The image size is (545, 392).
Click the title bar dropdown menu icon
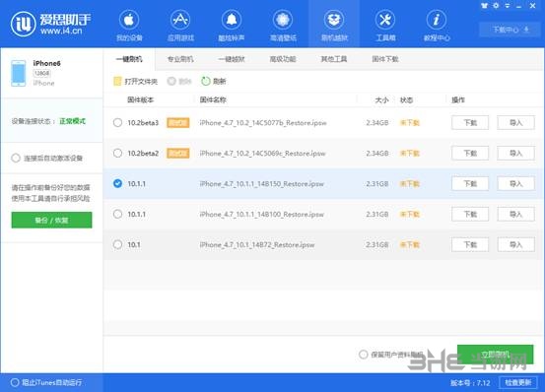[508, 6]
